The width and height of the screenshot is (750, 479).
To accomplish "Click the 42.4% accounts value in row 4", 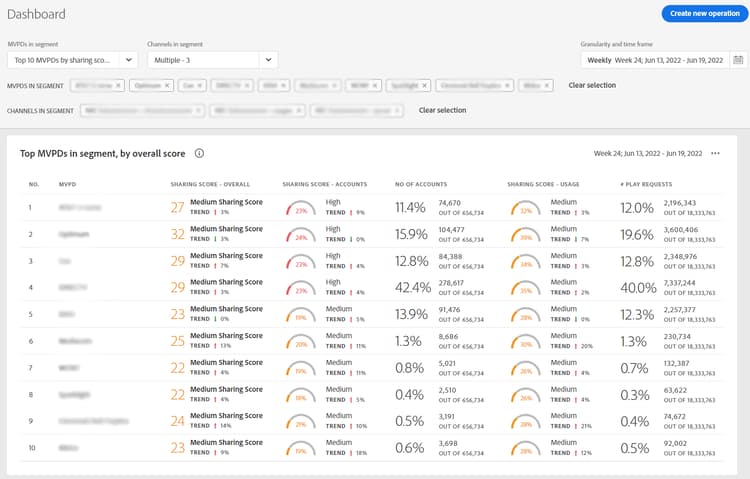I will [x=411, y=286].
